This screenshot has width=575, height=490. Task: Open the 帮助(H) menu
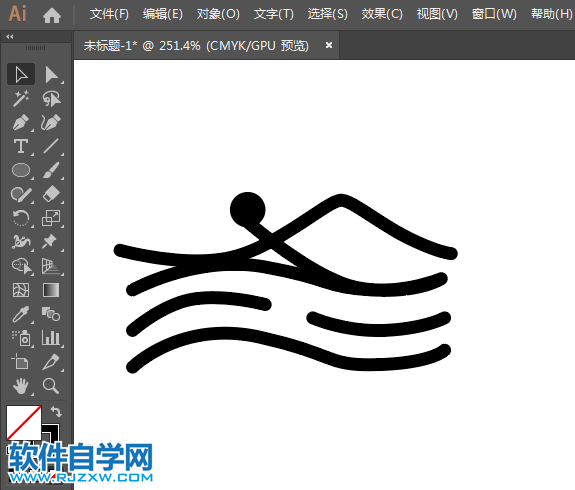551,14
